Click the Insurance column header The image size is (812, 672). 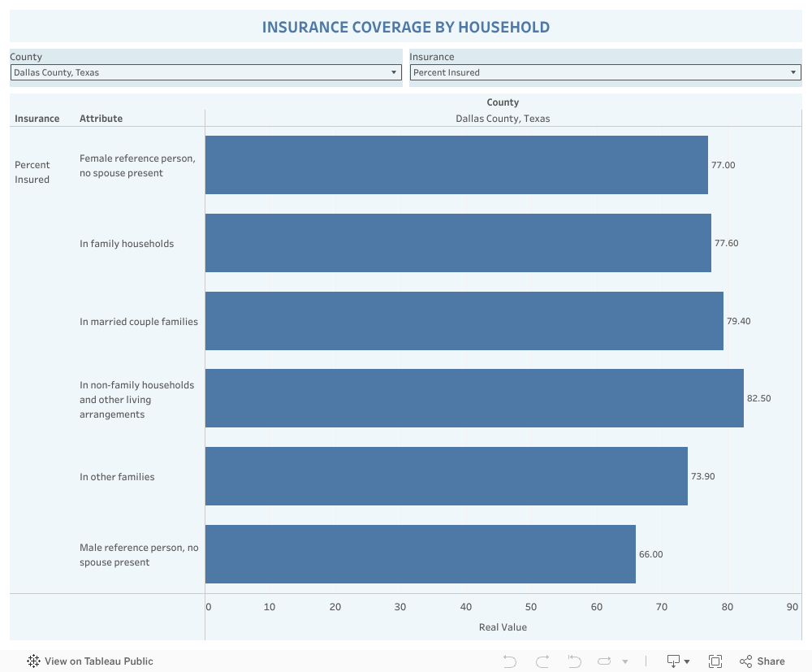pyautogui.click(x=37, y=119)
